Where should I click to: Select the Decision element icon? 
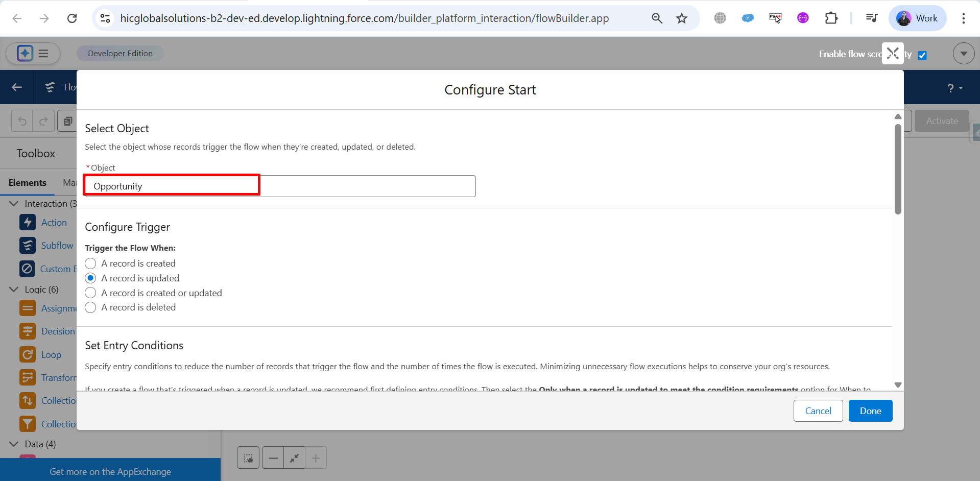click(x=28, y=331)
